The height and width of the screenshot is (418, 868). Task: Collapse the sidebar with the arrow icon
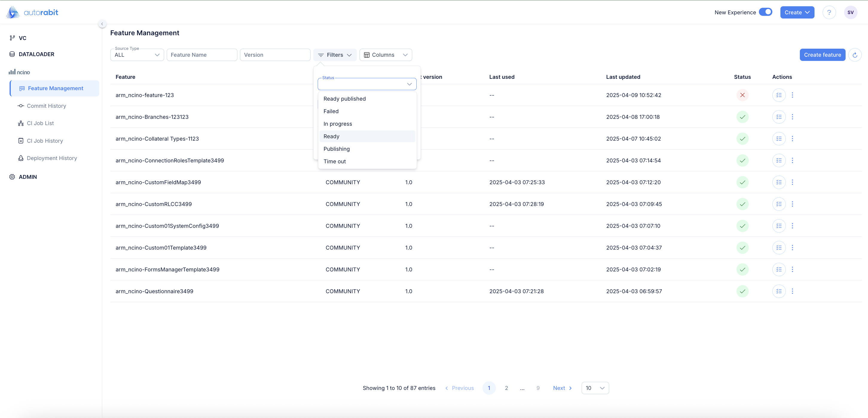(x=102, y=24)
